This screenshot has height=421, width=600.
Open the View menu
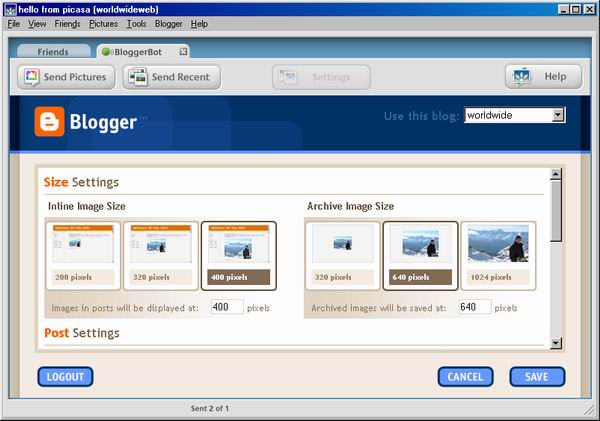point(37,24)
